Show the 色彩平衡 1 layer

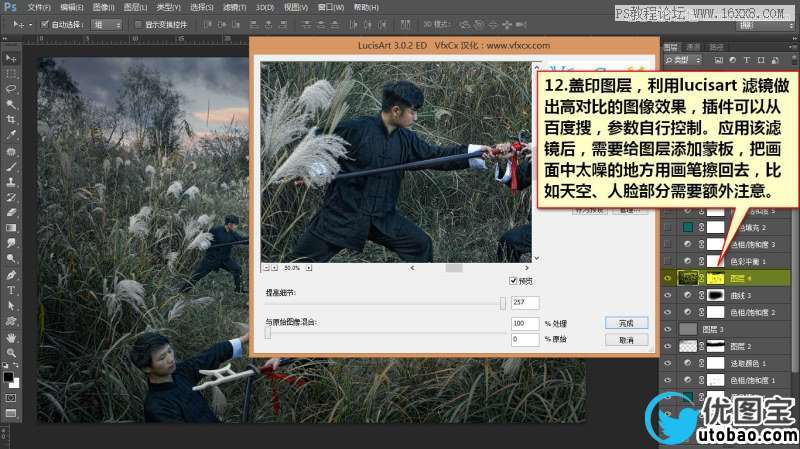click(667, 261)
